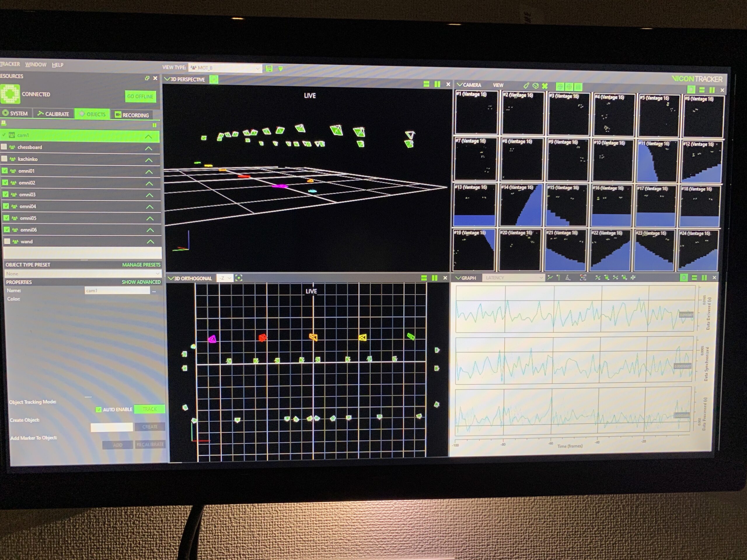Click the split view icon in 3D Orthogonal
Image resolution: width=747 pixels, height=560 pixels.
click(424, 278)
